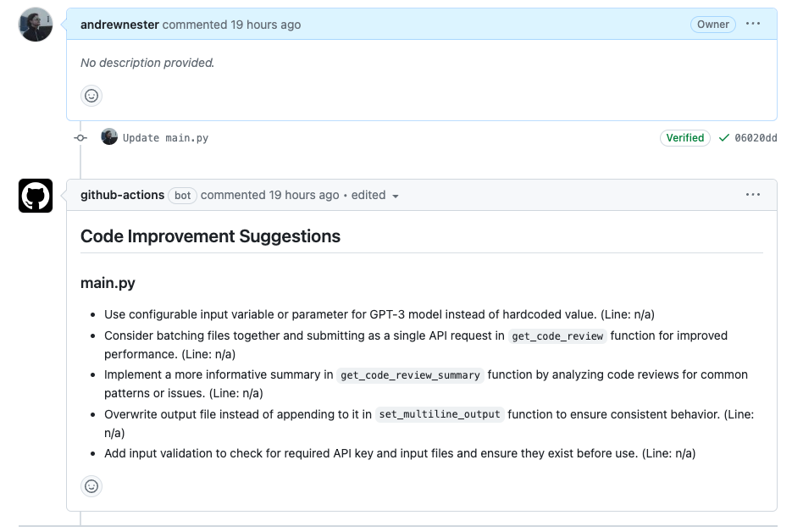The image size is (792, 532).
Task: Open the Owner badge tooltip
Action: coord(712,25)
